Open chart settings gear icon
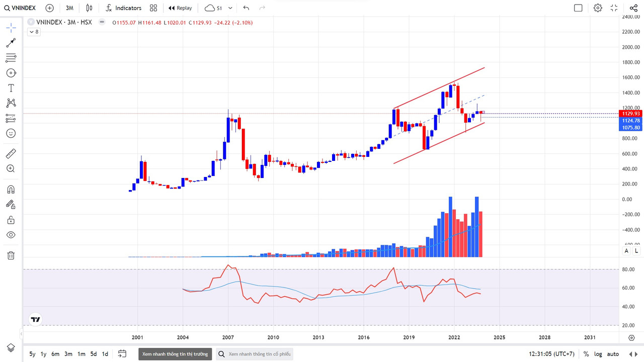The image size is (644, 362). [x=598, y=8]
